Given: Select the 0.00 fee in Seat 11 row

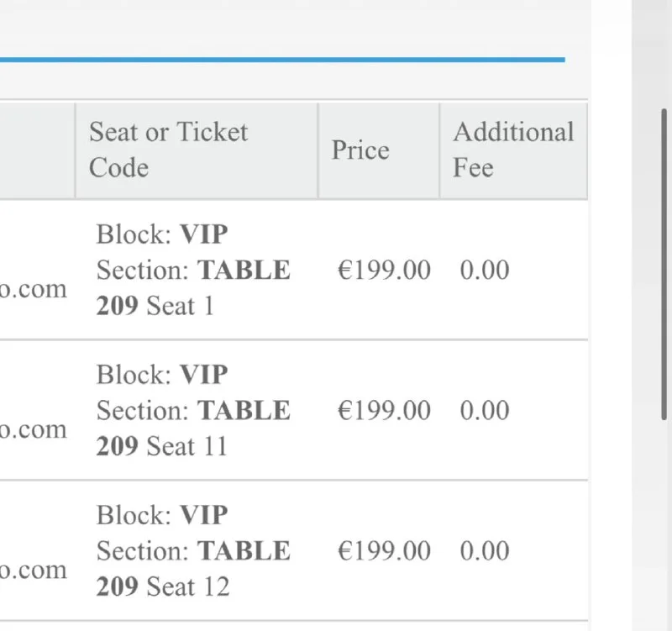Looking at the screenshot, I should point(485,411).
